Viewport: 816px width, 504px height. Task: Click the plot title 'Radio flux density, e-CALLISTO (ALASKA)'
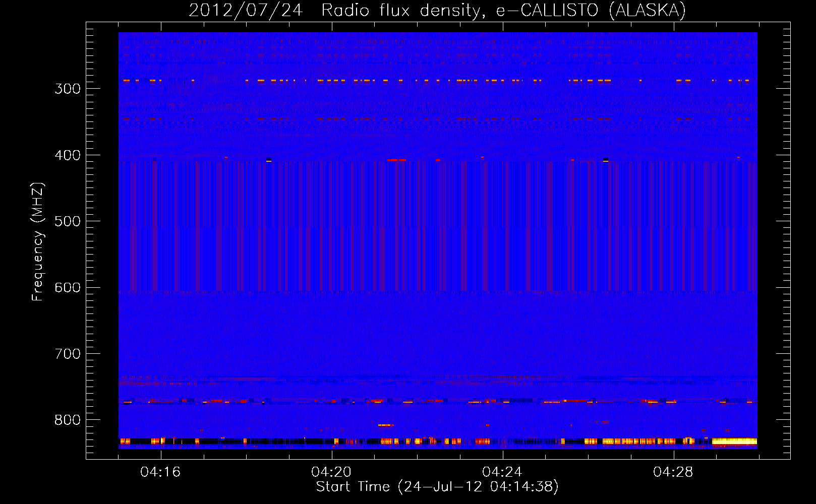pyautogui.click(x=503, y=11)
